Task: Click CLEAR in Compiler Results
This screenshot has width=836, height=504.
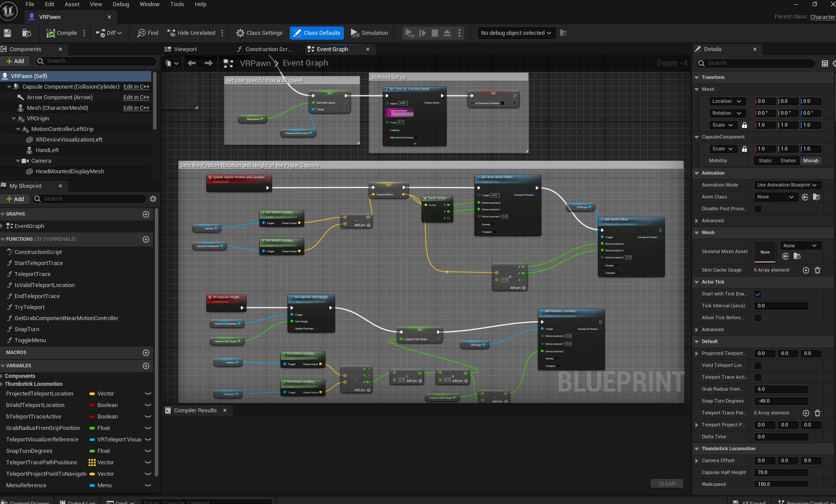Action: click(667, 484)
